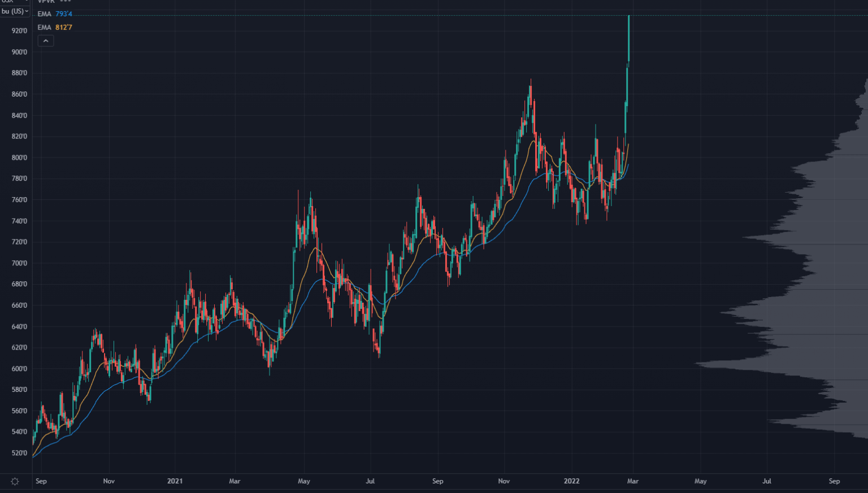The width and height of the screenshot is (868, 493).
Task: Click the 720'0 price axis label
Action: (x=19, y=242)
